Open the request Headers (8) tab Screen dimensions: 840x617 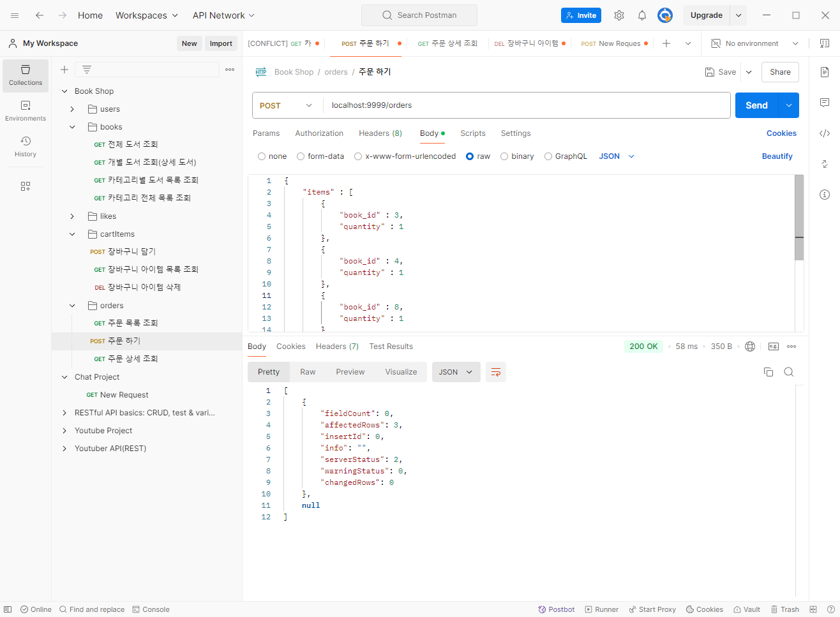[x=380, y=133]
